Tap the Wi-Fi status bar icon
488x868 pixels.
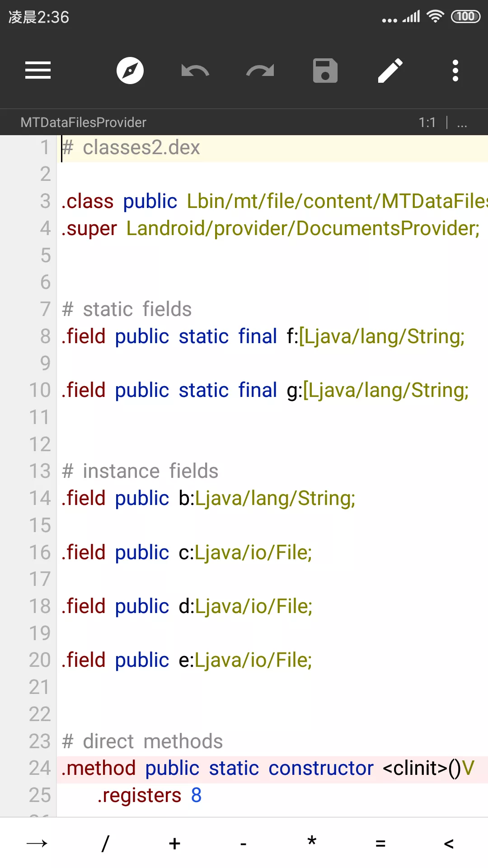pos(435,17)
